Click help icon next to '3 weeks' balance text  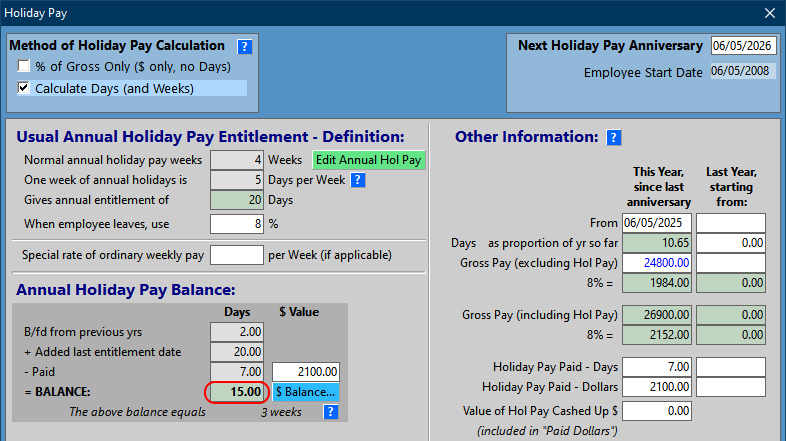click(x=331, y=411)
